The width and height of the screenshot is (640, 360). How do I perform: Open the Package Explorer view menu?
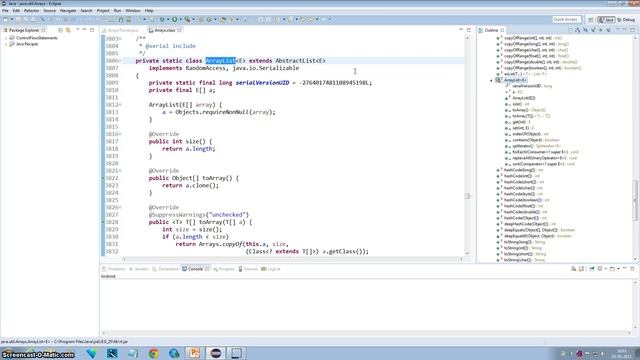click(78, 30)
